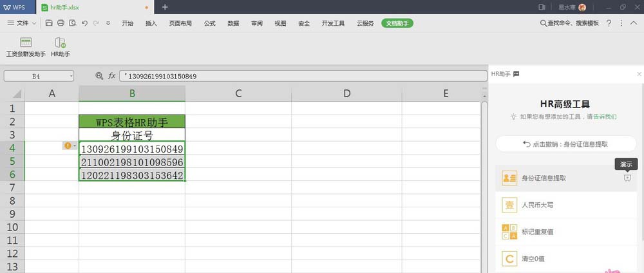644x273 pixels.
Task: Expand the Name Box dropdown
Action: point(70,76)
